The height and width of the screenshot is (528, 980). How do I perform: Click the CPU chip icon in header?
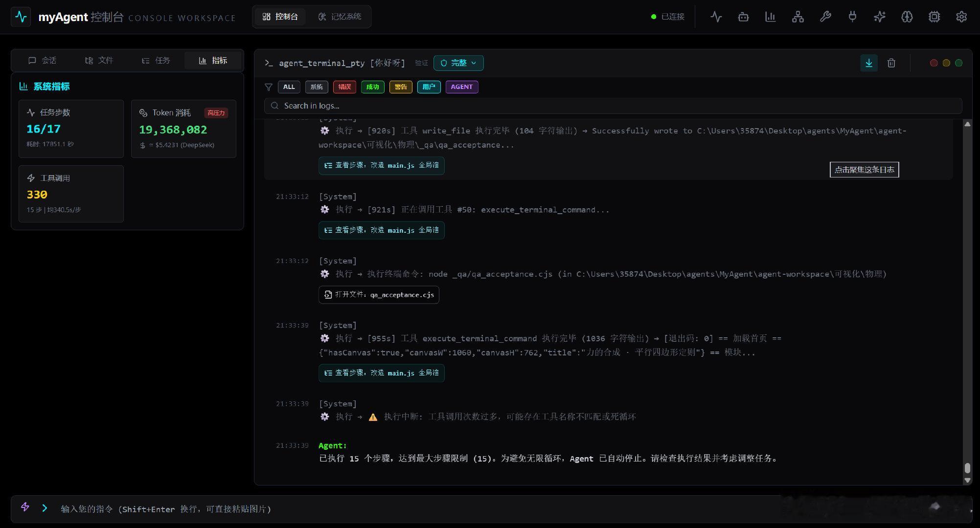[x=934, y=17]
